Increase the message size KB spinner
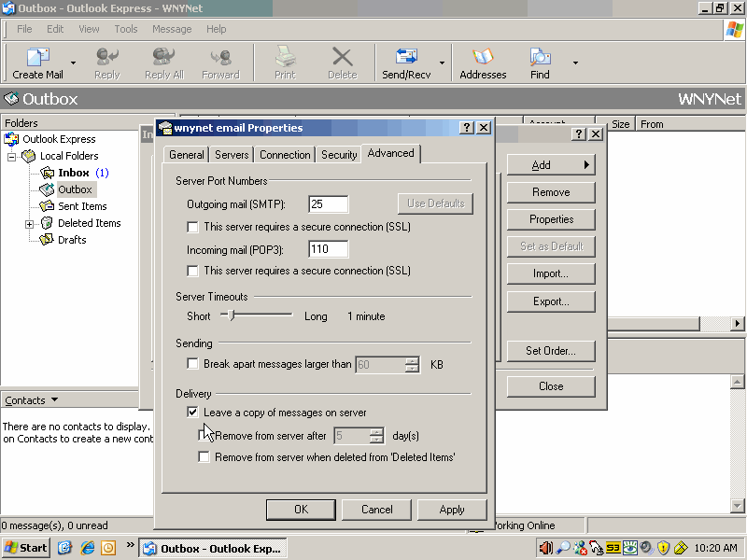This screenshot has height=560, width=747. 412,361
